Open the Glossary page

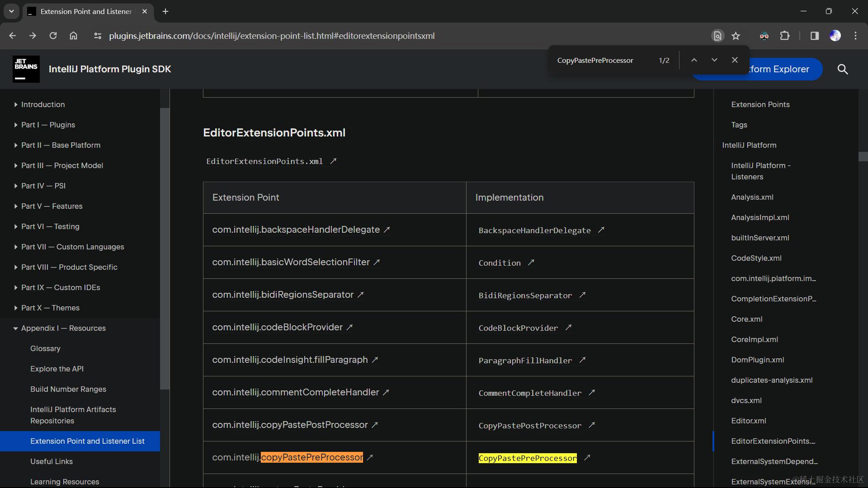(x=45, y=348)
